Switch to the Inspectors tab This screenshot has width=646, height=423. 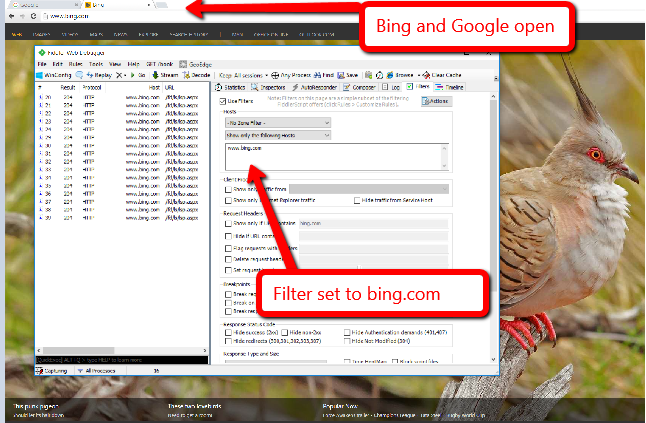(268, 87)
